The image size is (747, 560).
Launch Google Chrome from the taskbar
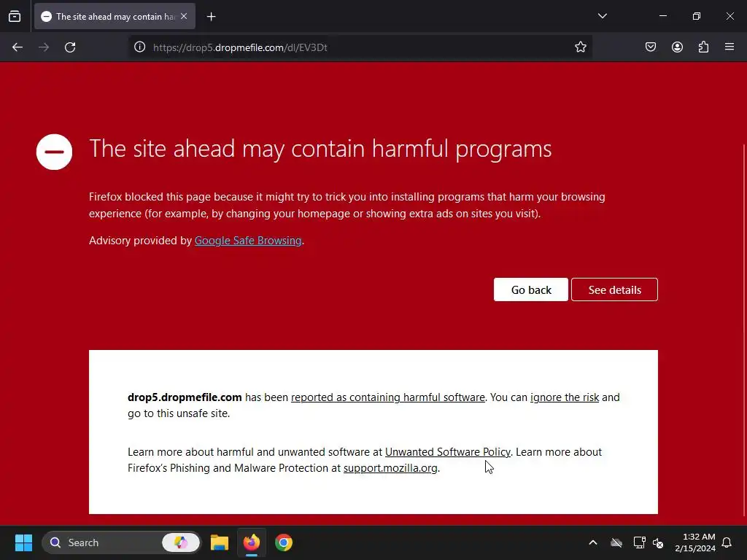[284, 542]
